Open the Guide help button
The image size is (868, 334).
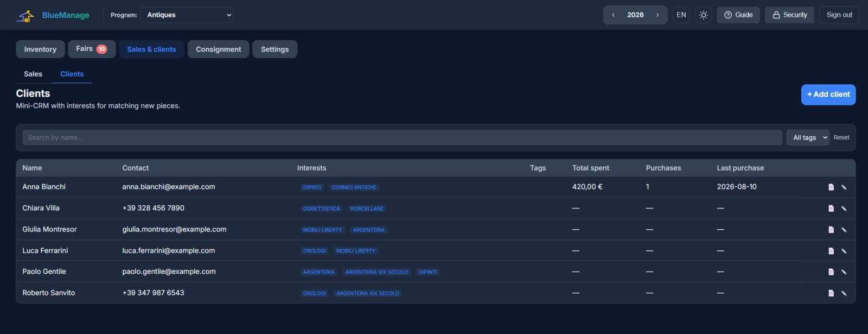tap(738, 15)
